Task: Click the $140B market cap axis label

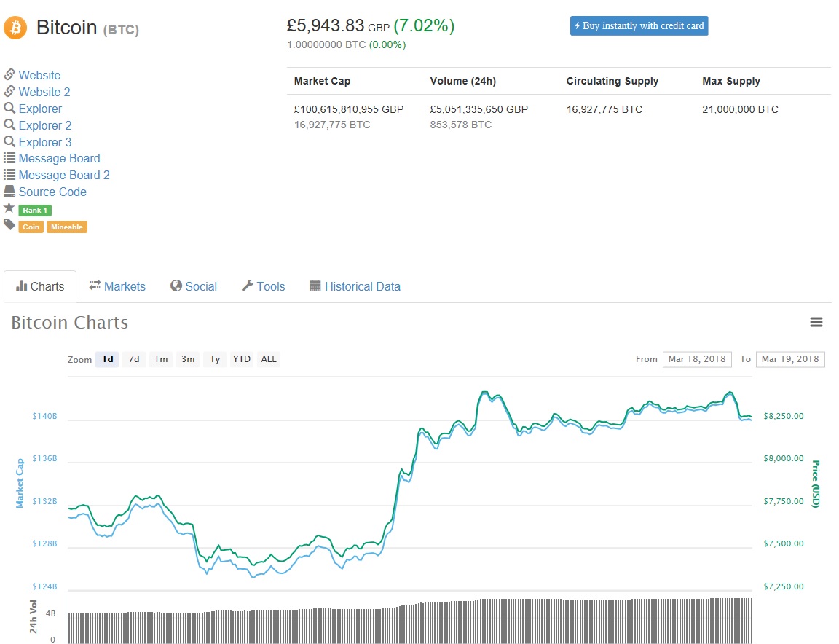Action: (44, 416)
